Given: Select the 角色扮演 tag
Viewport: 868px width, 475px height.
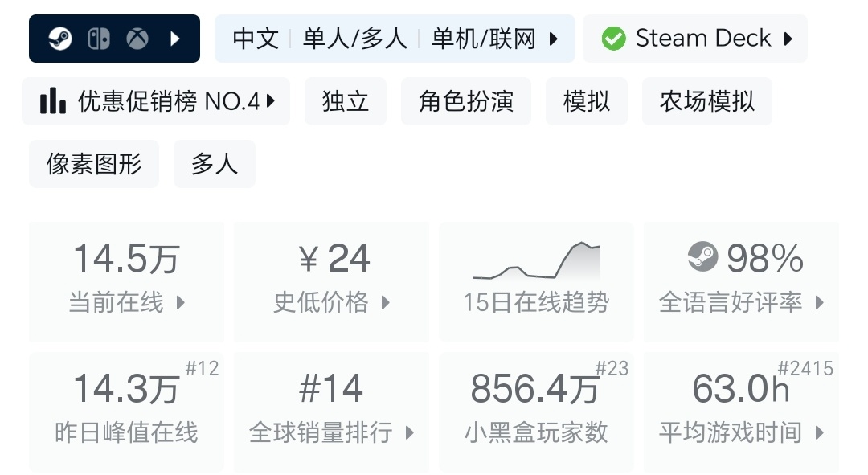Looking at the screenshot, I should 466,101.
